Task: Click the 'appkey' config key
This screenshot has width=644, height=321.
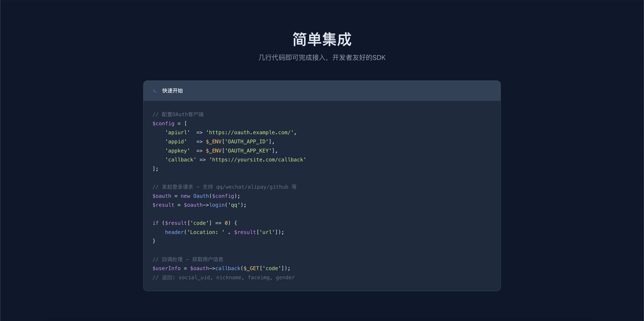Action: tap(178, 150)
